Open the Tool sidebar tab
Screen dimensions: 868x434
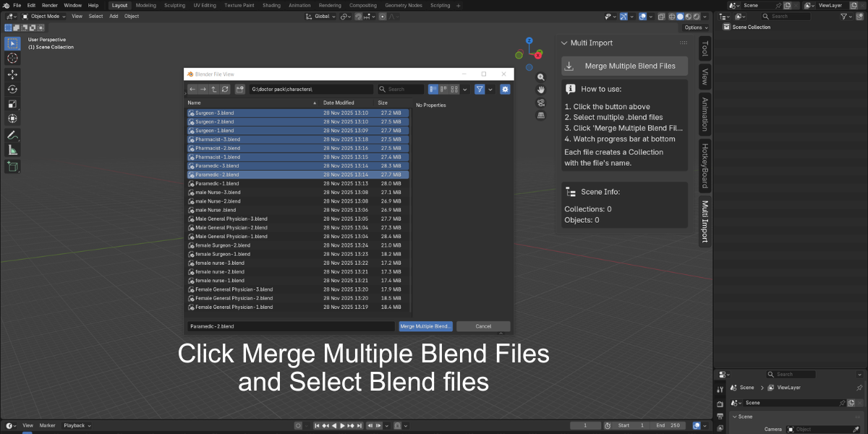coord(705,48)
